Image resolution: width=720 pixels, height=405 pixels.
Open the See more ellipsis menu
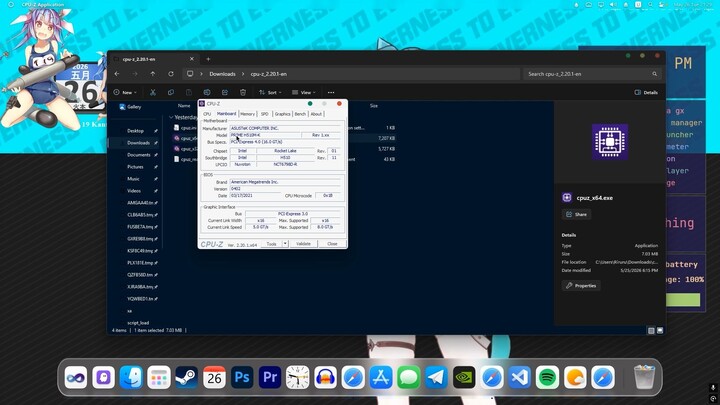click(331, 92)
